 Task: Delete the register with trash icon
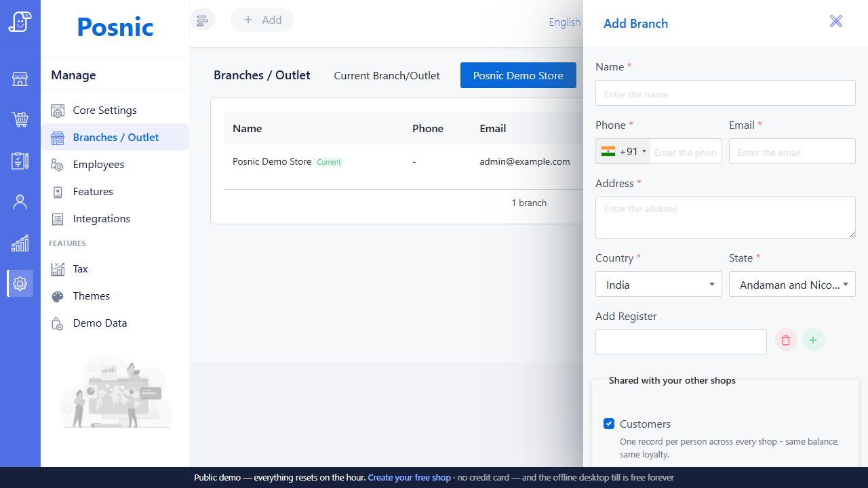786,340
